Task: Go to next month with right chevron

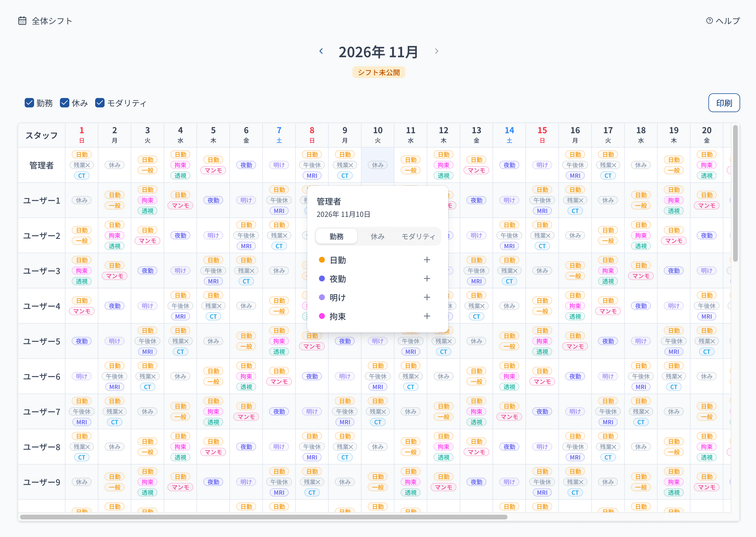Action: tap(436, 51)
